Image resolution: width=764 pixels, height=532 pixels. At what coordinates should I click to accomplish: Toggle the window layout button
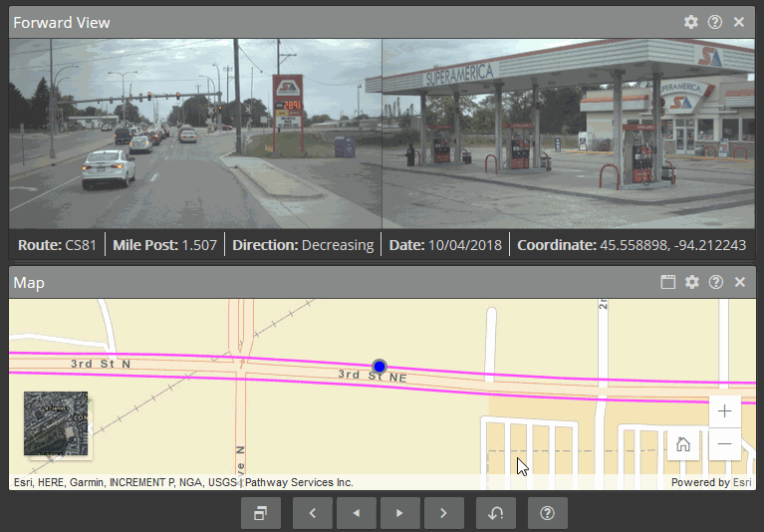point(260,513)
